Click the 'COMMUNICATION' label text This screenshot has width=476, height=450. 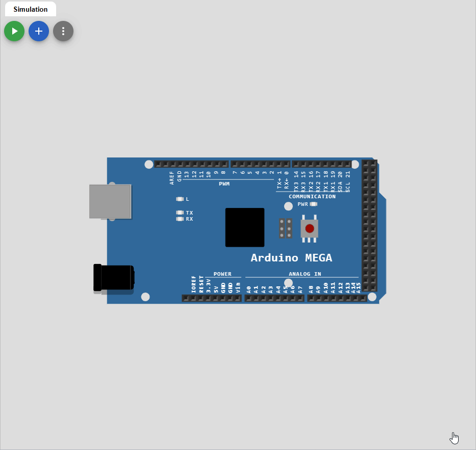click(312, 197)
